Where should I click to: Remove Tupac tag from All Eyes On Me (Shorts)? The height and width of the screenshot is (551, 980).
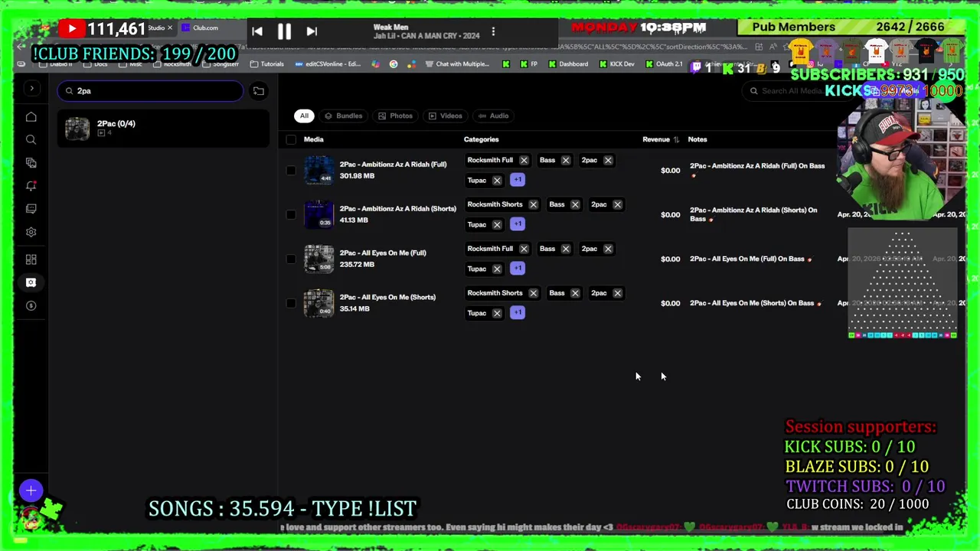click(x=497, y=313)
